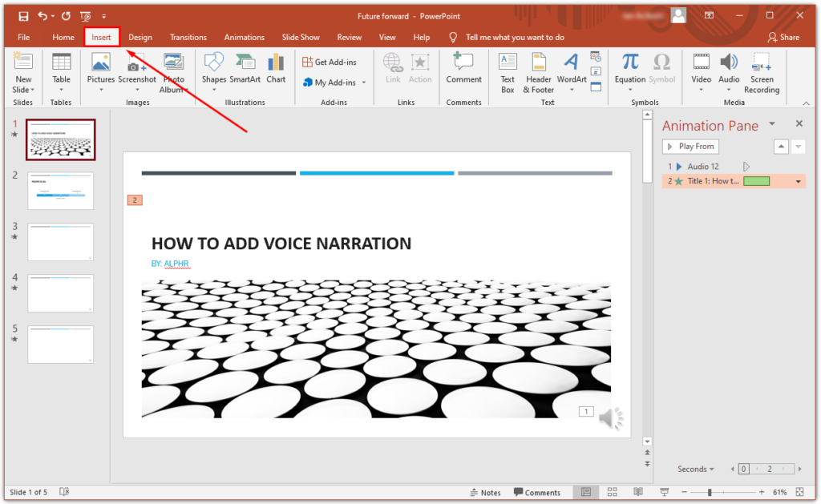The image size is (821, 504).
Task: Click the Share button
Action: (783, 37)
